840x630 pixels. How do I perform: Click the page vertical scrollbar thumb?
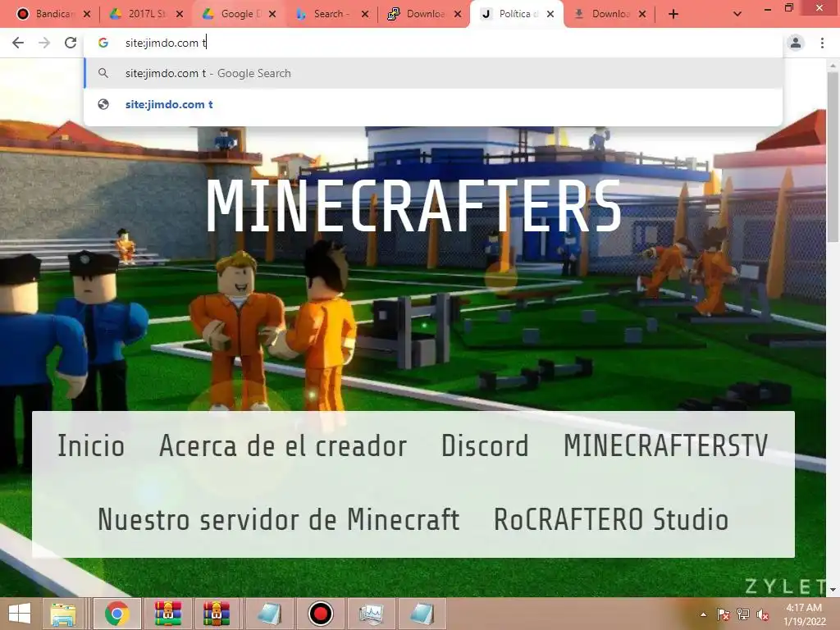(x=833, y=157)
